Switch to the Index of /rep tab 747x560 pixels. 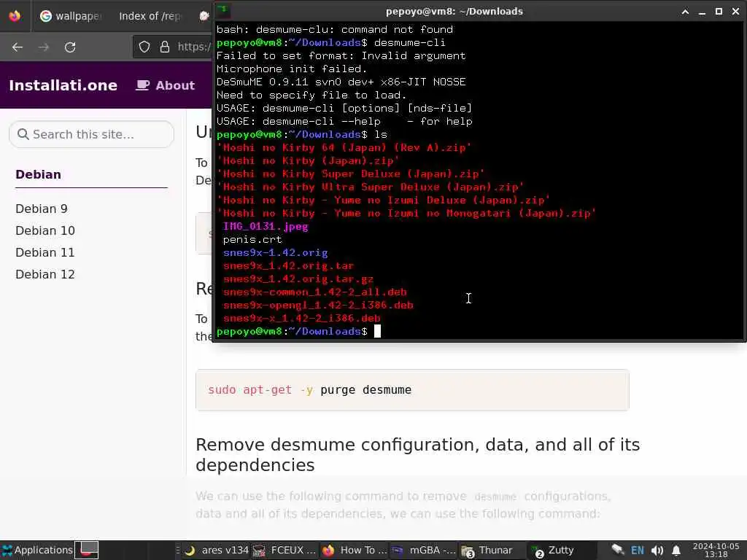(150, 16)
